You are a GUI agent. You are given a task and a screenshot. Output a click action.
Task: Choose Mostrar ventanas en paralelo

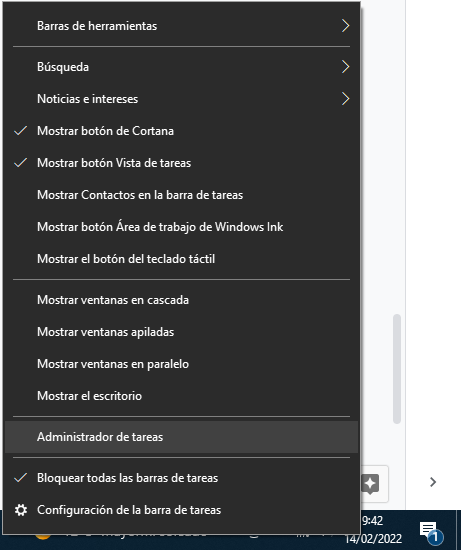point(181,364)
